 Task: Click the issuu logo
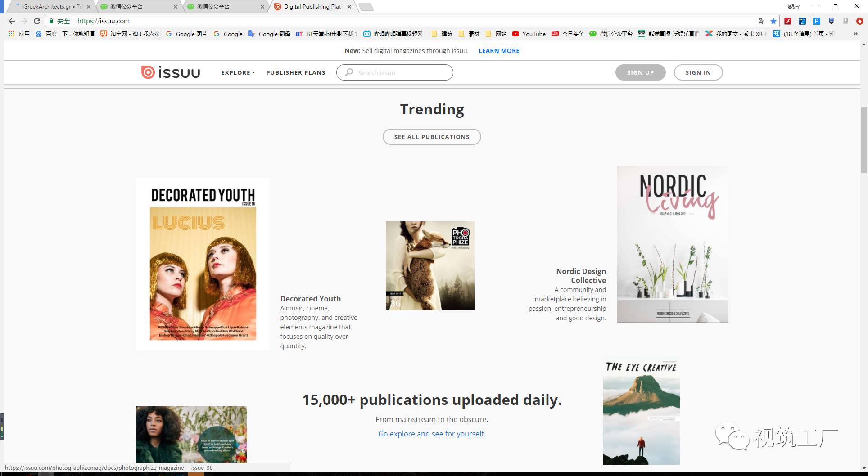[171, 72]
